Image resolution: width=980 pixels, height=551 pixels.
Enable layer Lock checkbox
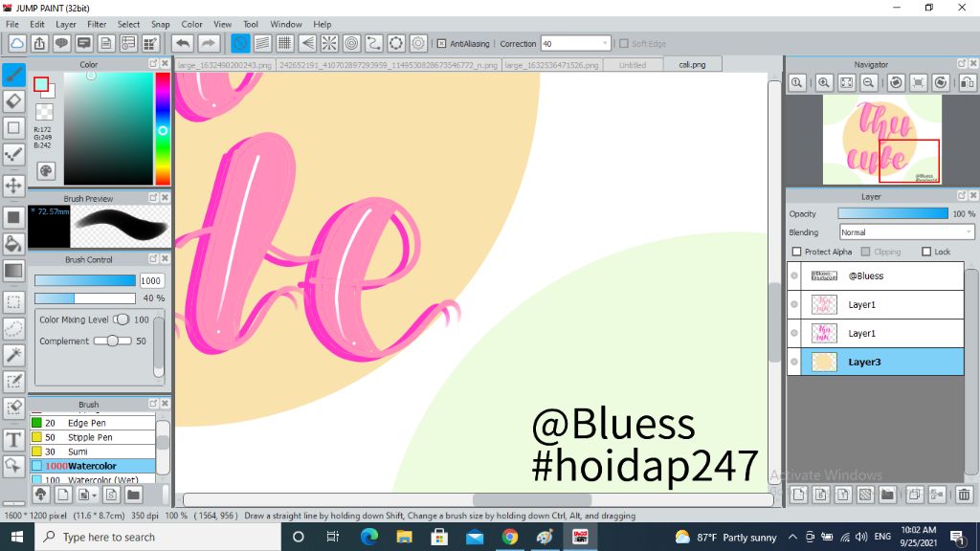[926, 252]
